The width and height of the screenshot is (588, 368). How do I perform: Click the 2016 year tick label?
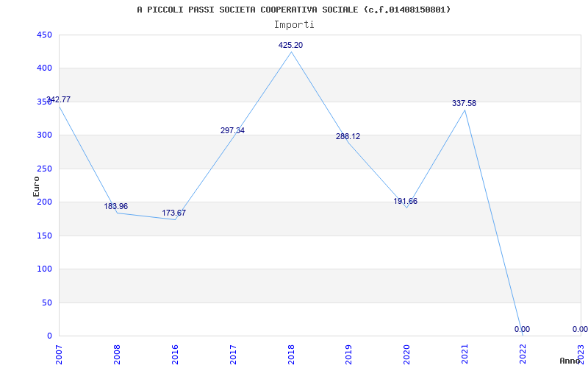pyautogui.click(x=175, y=355)
